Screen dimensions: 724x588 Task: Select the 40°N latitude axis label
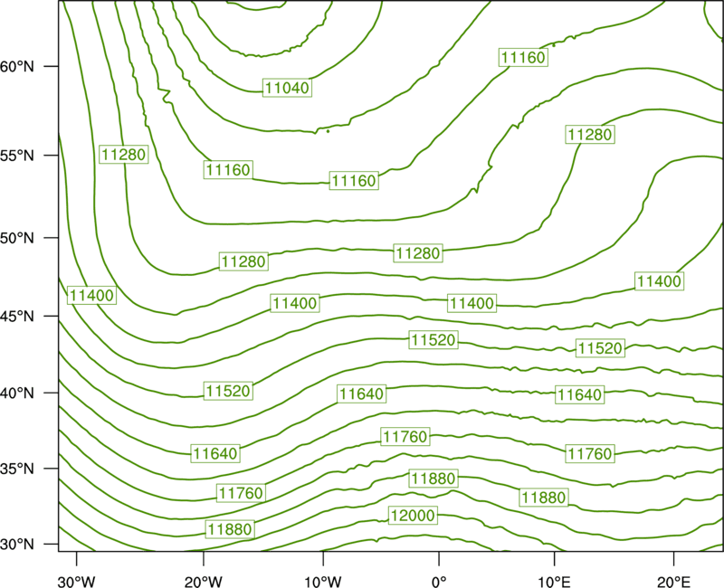point(17,393)
